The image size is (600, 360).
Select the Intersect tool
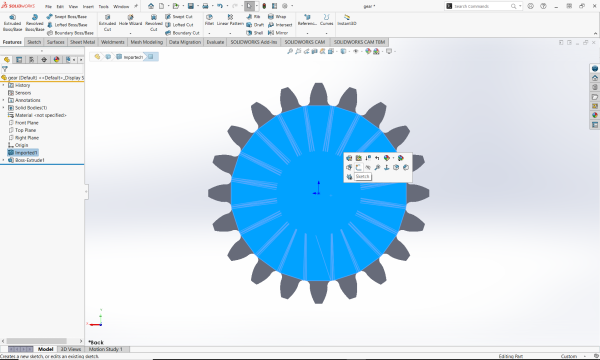tap(280, 24)
